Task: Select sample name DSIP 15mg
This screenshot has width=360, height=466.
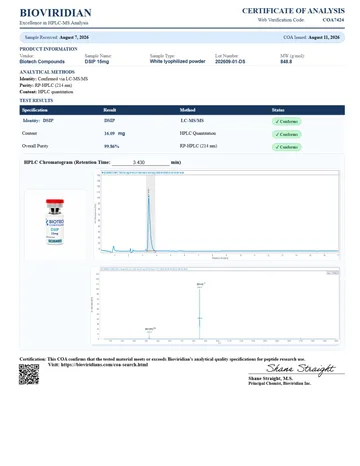Action: pos(97,62)
